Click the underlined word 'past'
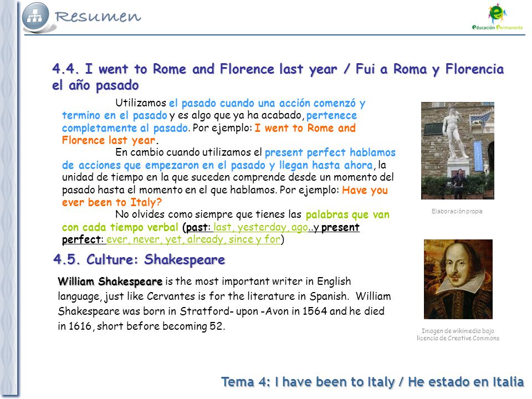532x399 pixels. 197,227
